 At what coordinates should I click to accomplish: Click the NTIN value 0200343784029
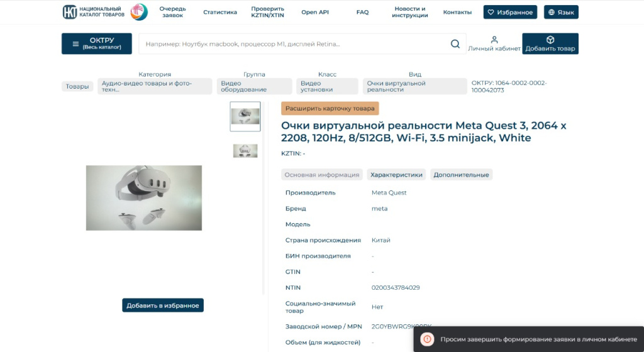point(396,288)
